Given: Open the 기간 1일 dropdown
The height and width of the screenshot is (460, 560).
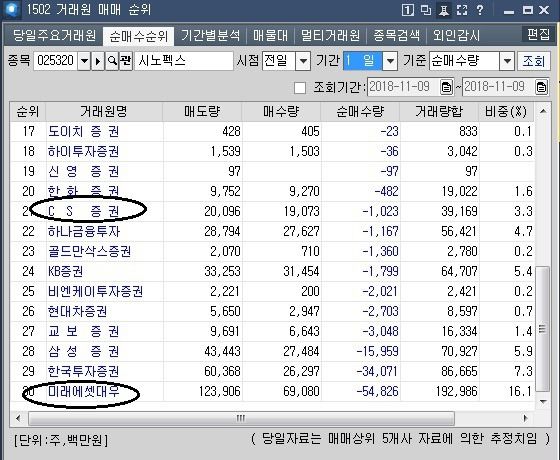Looking at the screenshot, I should click(390, 61).
